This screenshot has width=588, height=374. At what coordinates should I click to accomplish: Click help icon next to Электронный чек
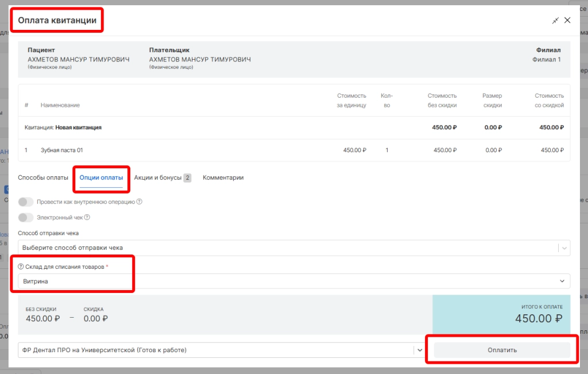tap(87, 218)
